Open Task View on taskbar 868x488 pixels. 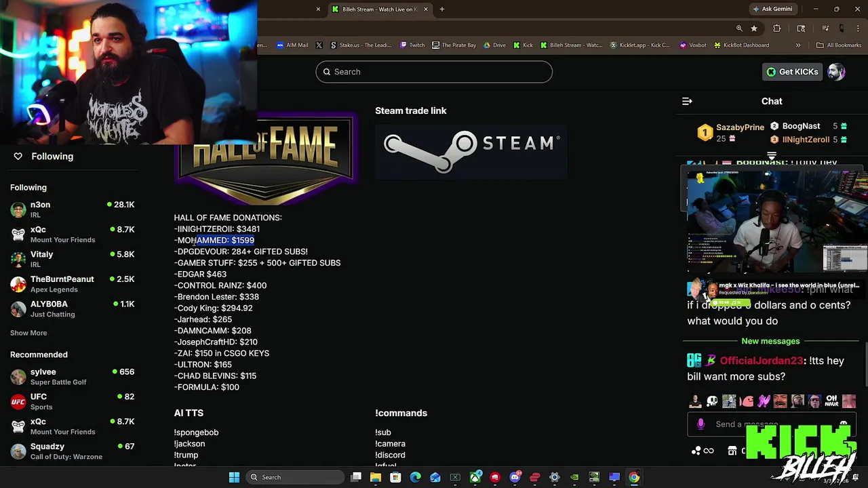click(x=356, y=477)
